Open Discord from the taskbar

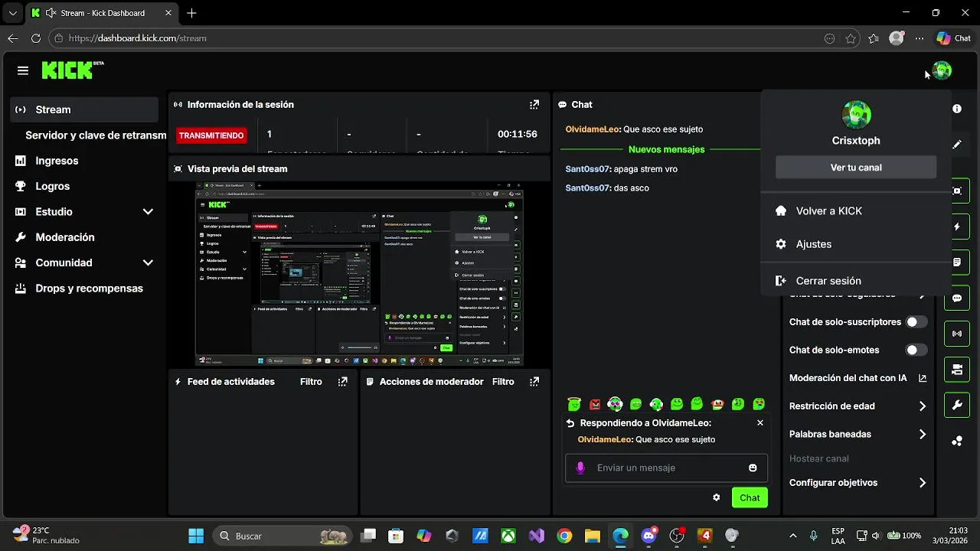tap(649, 536)
